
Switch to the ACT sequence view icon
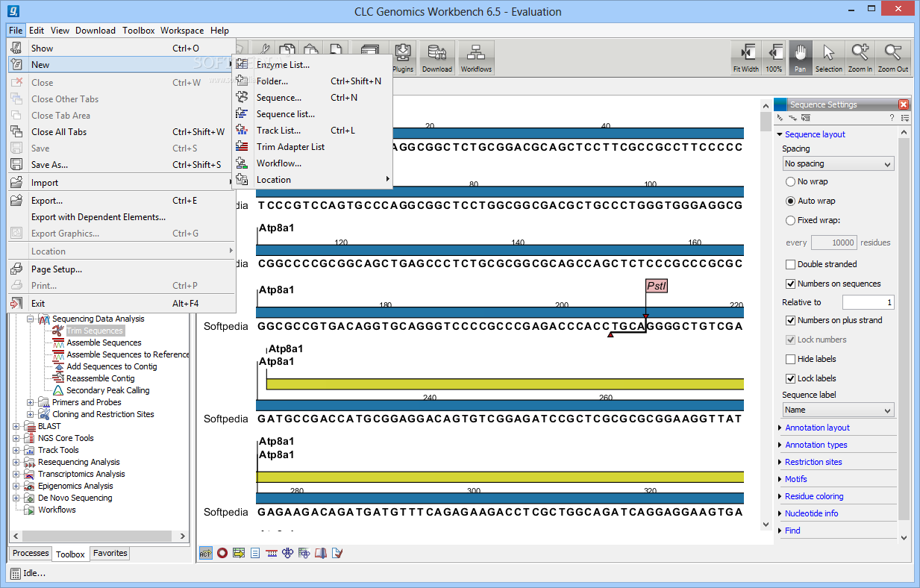click(x=205, y=553)
